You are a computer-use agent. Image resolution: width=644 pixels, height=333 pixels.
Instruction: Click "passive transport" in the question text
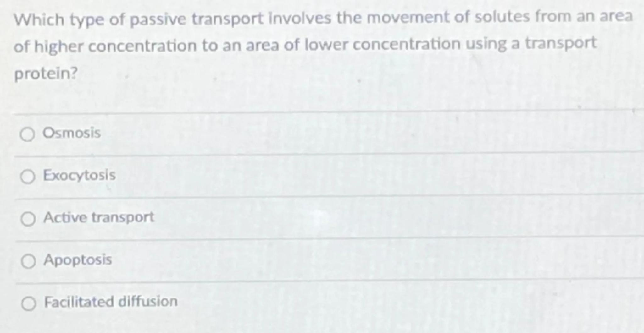pos(197,19)
